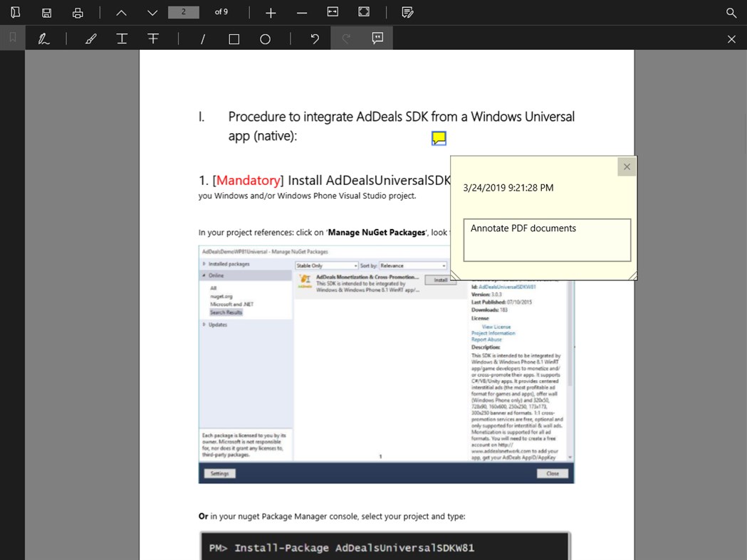Viewport: 747px width, 560px height.
Task: Select the line drawing tool
Action: pyautogui.click(x=203, y=39)
